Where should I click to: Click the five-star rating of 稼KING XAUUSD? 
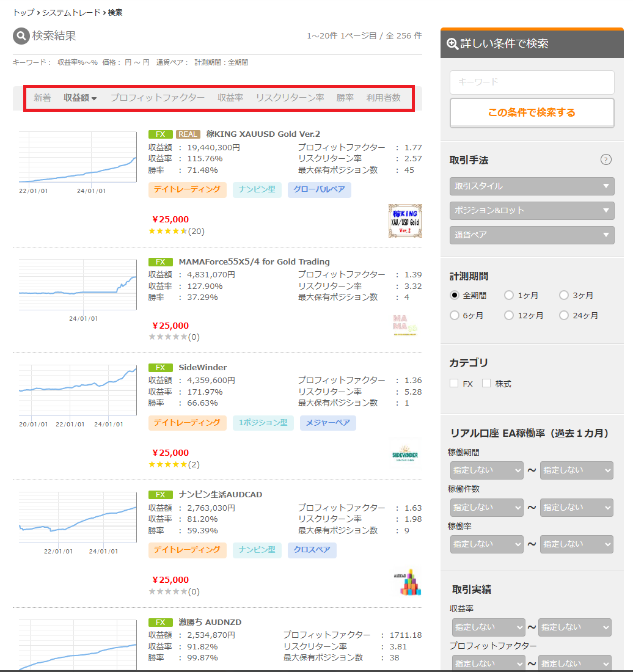point(167,231)
